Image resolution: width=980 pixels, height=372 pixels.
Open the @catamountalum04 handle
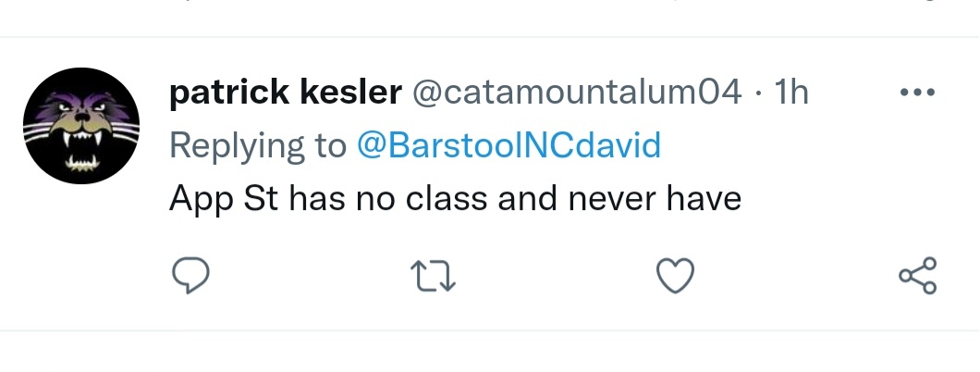tap(577, 93)
